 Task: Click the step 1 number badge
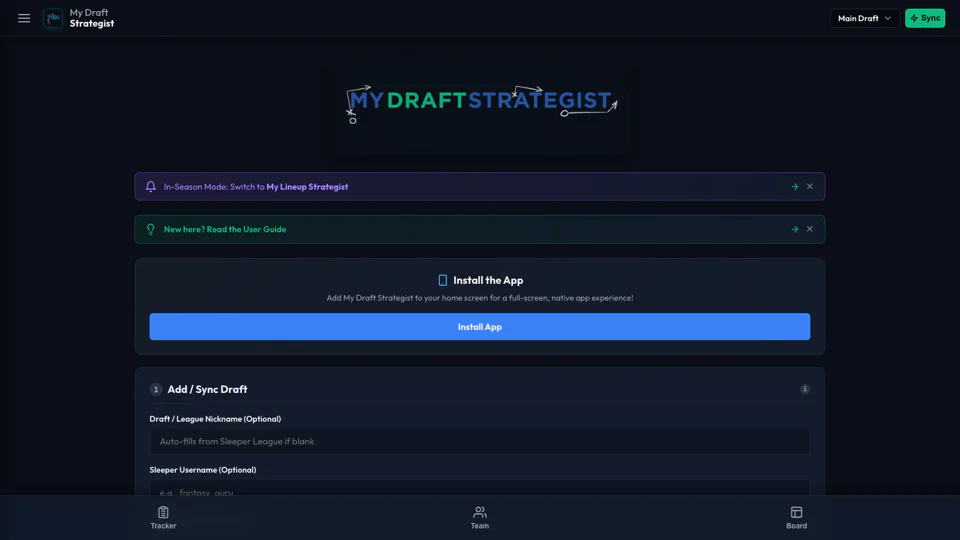pyautogui.click(x=156, y=389)
